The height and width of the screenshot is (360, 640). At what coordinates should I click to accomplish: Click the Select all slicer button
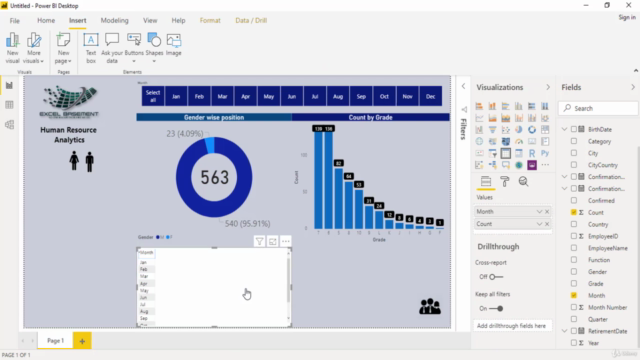[x=153, y=96]
